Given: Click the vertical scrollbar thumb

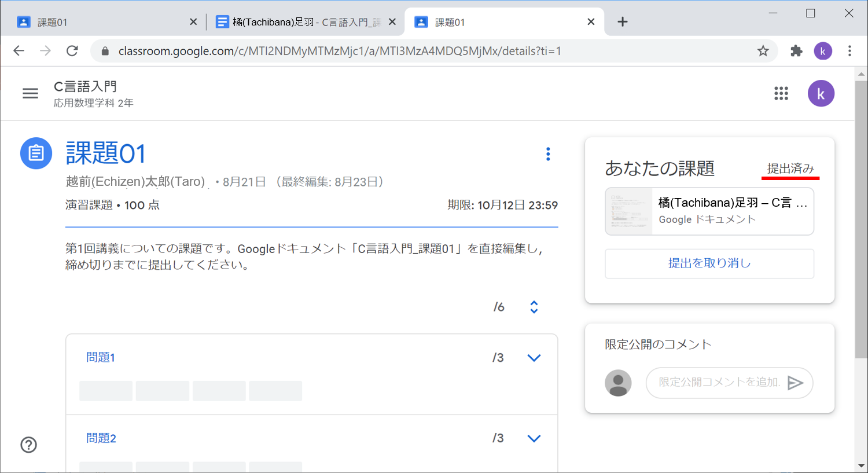Looking at the screenshot, I should (861, 219).
